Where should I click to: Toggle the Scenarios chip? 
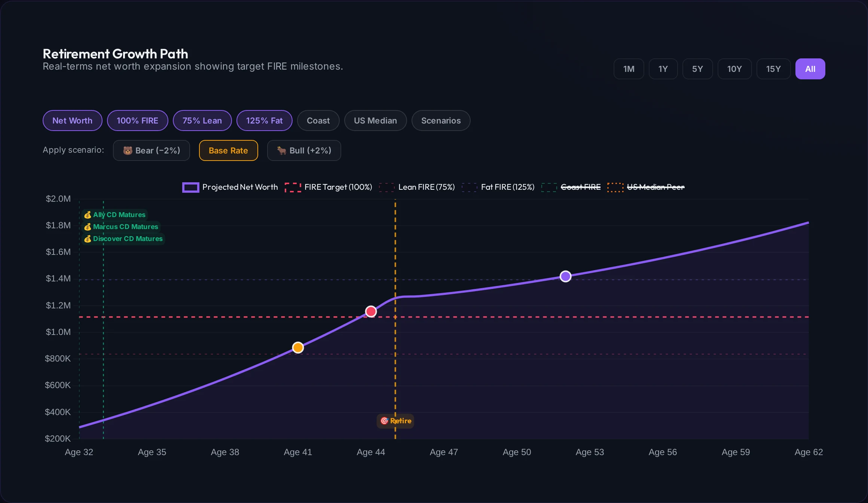tap(441, 121)
